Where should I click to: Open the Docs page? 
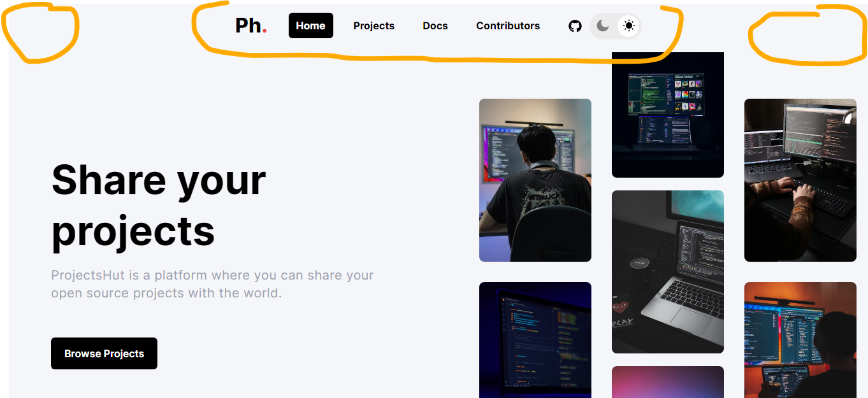pos(435,25)
